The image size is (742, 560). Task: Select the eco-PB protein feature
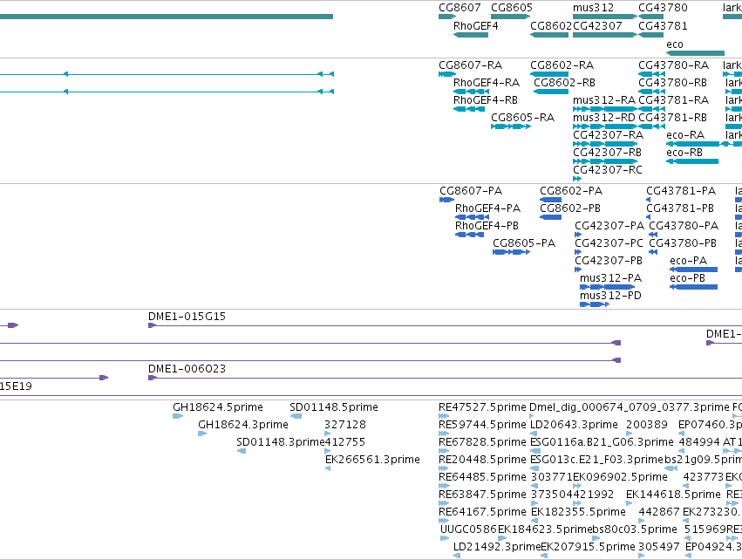pyautogui.click(x=694, y=287)
